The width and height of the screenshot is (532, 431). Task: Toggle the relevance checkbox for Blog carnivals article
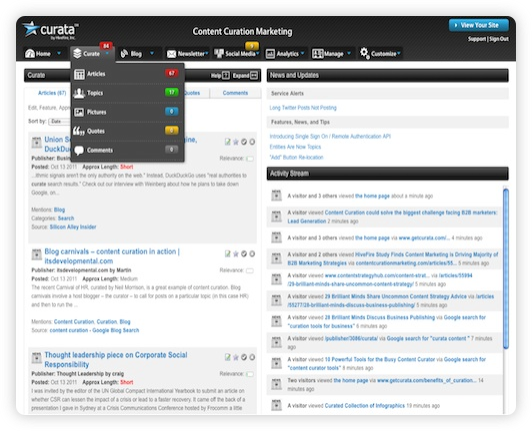tap(250, 270)
